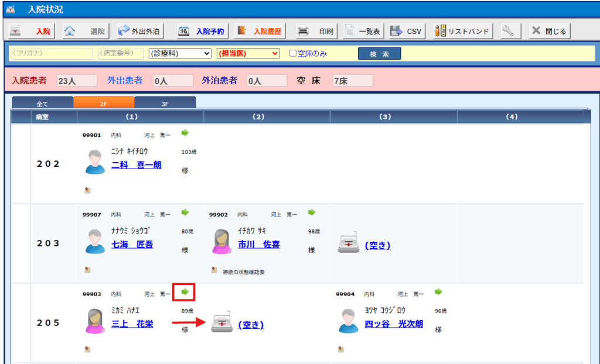Expand the 診療科 department dropdown
600x364 pixels.
point(179,53)
